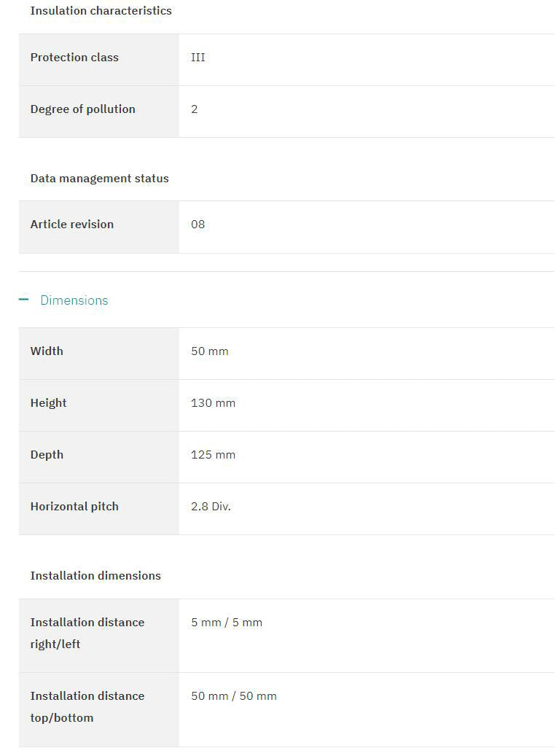This screenshot has height=756, width=556.
Task: Select the 125 mm Depth value
Action: pos(213,455)
